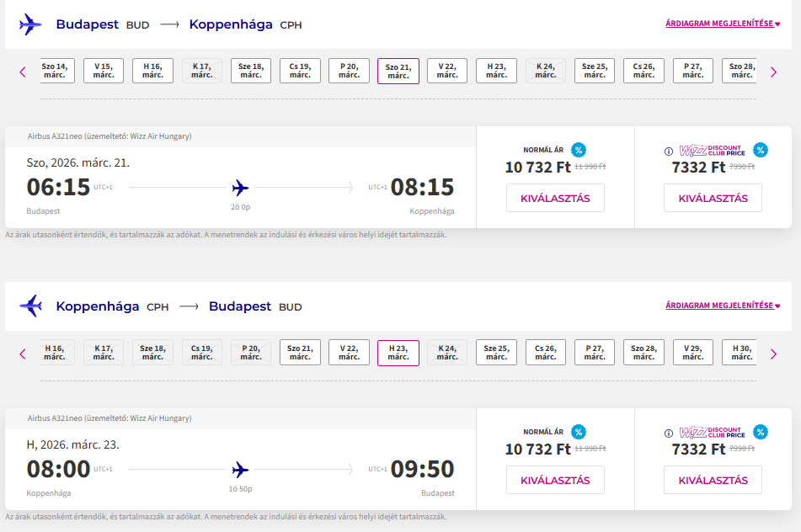Choose the return normal price Kiválasztás button
This screenshot has height=532, width=801.
pos(555,480)
